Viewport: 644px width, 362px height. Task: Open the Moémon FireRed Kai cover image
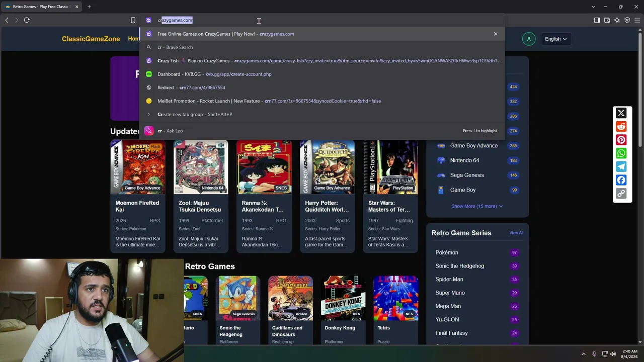pyautogui.click(x=138, y=167)
